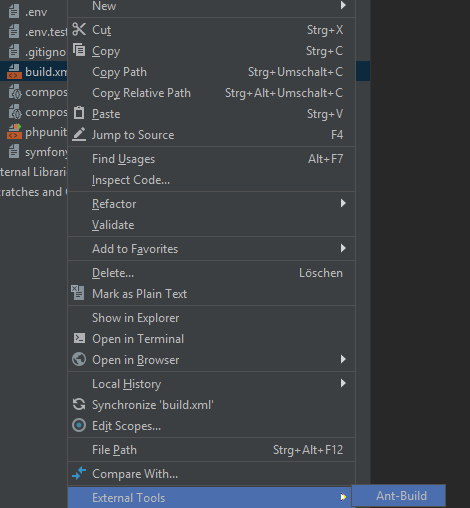Click the Copy pages icon
Viewport: 470px width, 508px height.
79,50
